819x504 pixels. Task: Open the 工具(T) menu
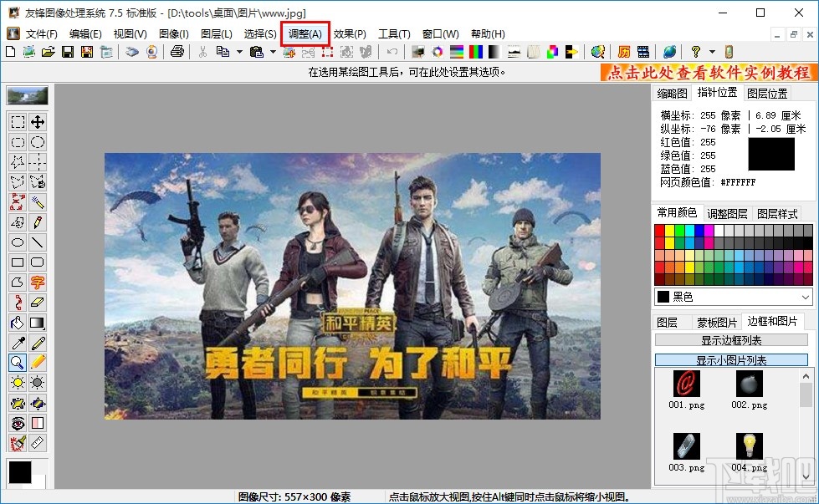394,34
